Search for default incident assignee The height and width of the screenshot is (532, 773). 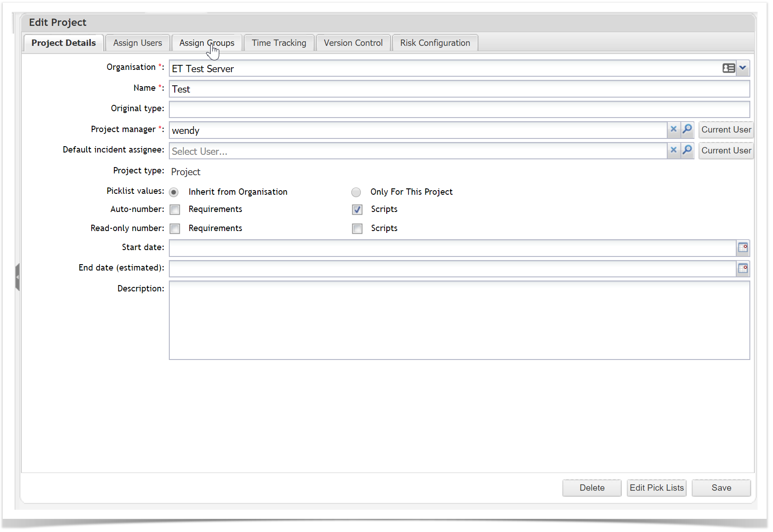click(687, 150)
